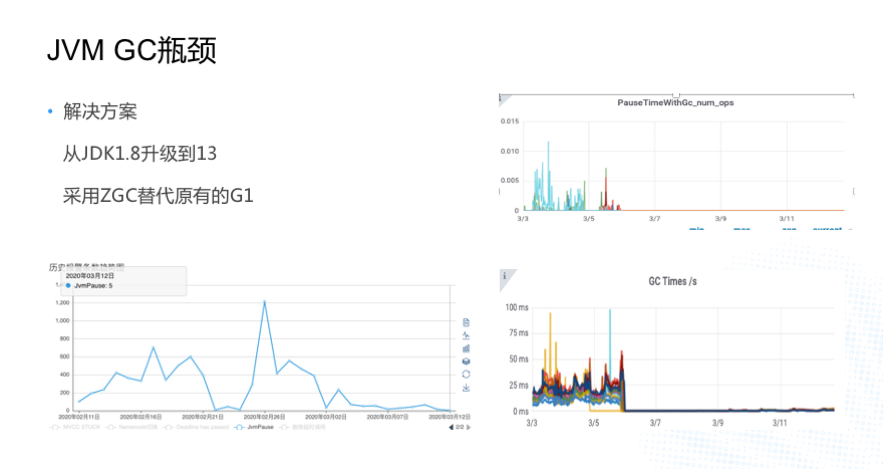This screenshot has width=883, height=469.
Task: Go to next legend page arrow
Action: 469,427
